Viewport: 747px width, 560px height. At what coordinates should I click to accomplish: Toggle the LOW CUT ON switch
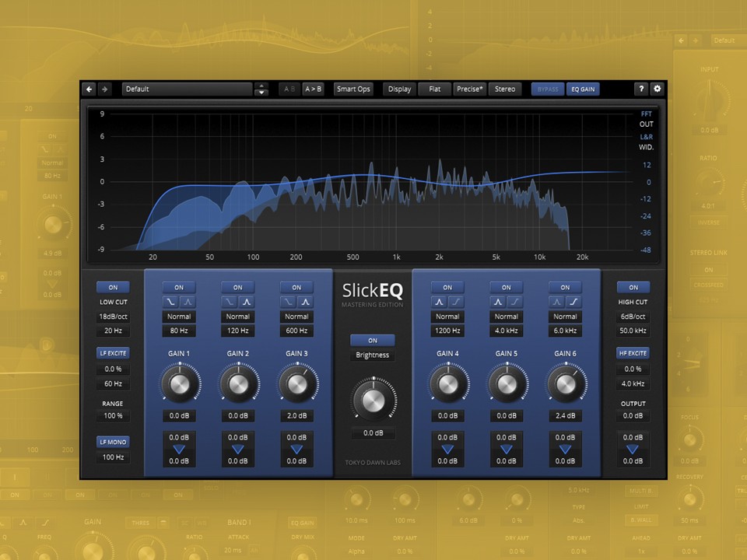(x=113, y=287)
